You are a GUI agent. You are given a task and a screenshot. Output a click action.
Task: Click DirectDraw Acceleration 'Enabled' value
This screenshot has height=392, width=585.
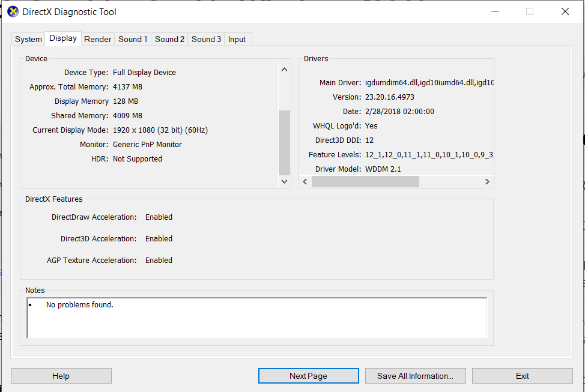tap(159, 217)
